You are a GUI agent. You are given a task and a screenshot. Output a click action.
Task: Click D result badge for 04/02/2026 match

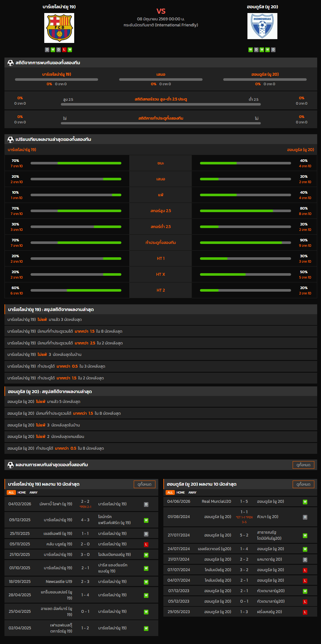point(146,504)
